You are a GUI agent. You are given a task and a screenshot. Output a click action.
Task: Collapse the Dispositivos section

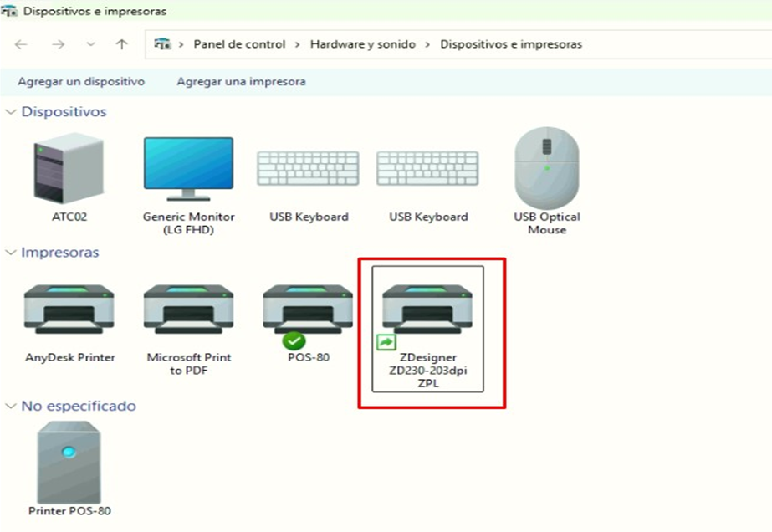[11, 112]
